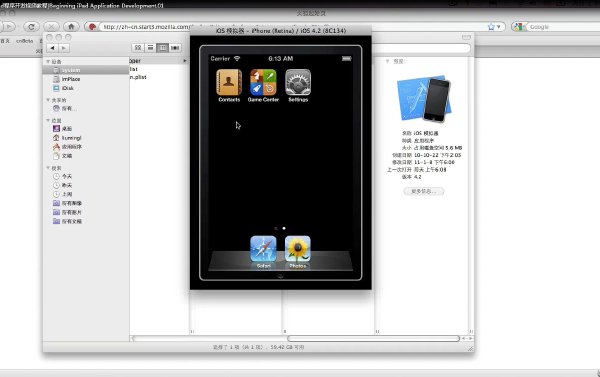The width and height of the screenshot is (600, 377).
Task: Go forward in the Finder window
Action: click(x=64, y=48)
